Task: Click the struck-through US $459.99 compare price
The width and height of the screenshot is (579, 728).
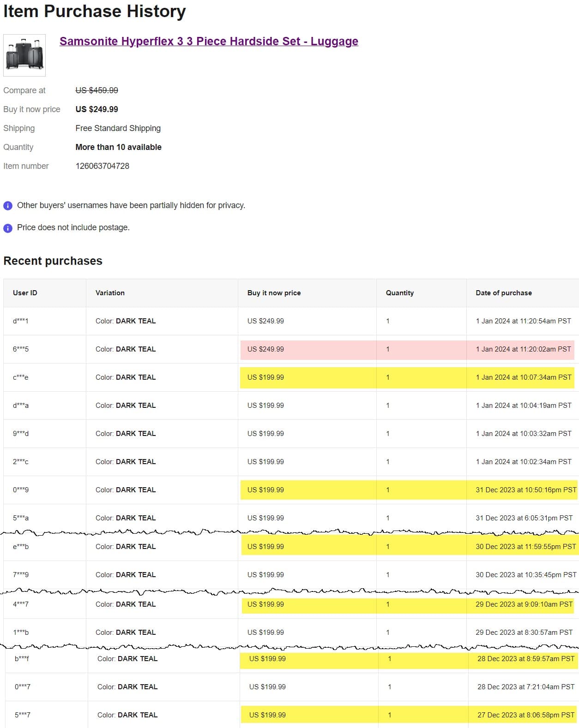Action: (96, 90)
